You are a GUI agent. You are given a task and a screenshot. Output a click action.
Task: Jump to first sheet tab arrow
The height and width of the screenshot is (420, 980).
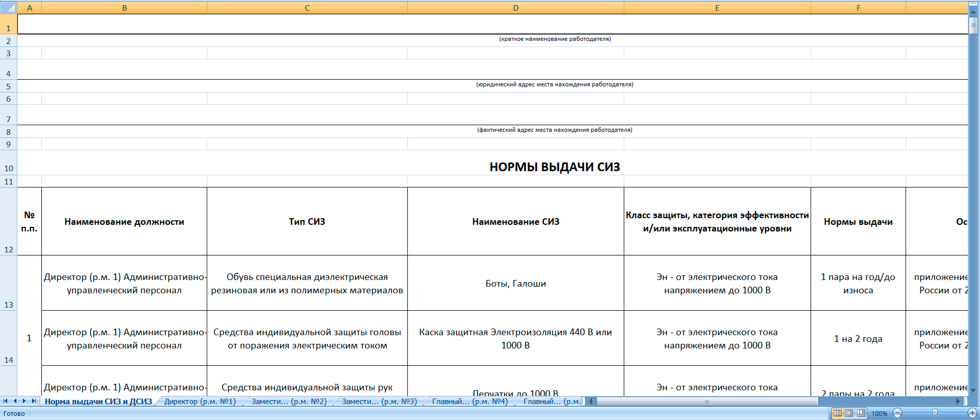(x=6, y=401)
